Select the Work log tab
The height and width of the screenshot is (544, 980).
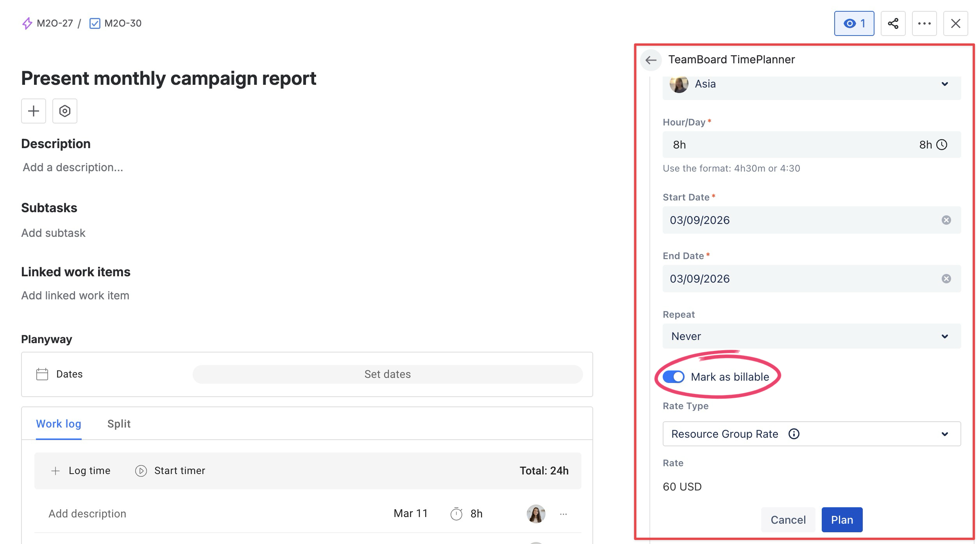[x=59, y=424]
